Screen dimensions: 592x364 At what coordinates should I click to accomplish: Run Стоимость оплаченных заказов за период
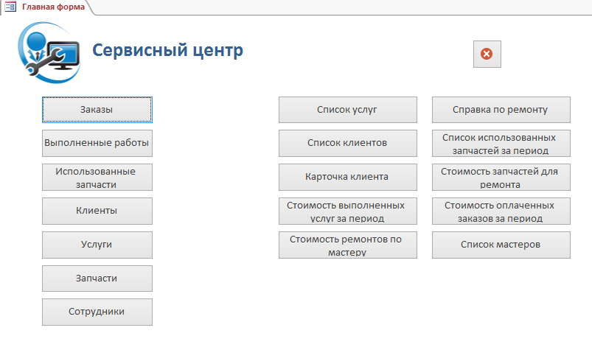tap(501, 211)
